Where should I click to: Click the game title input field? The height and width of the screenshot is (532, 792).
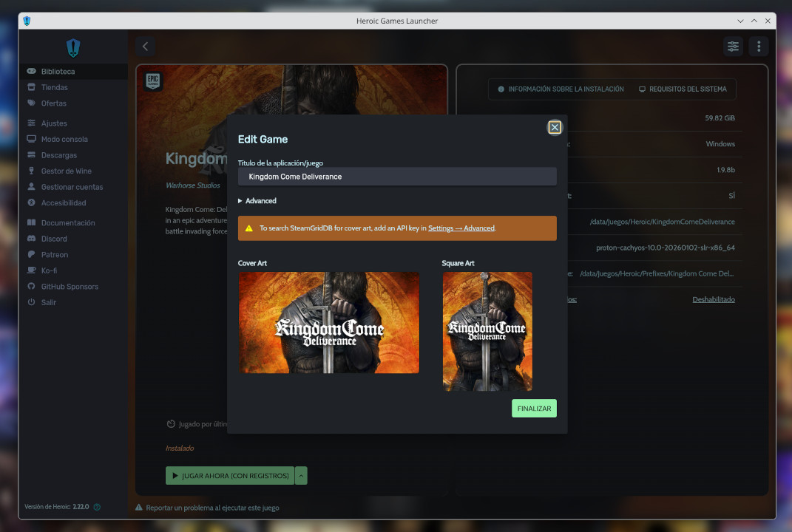pyautogui.click(x=397, y=177)
